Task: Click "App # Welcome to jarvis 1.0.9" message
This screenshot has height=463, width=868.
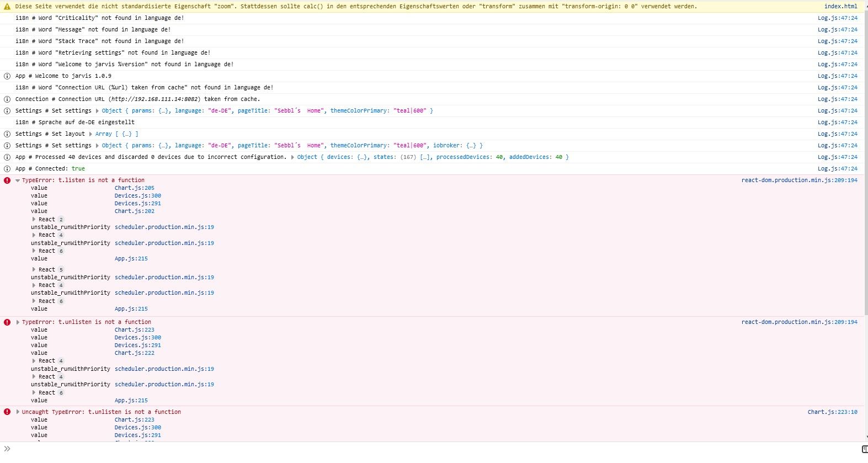Action: click(63, 76)
